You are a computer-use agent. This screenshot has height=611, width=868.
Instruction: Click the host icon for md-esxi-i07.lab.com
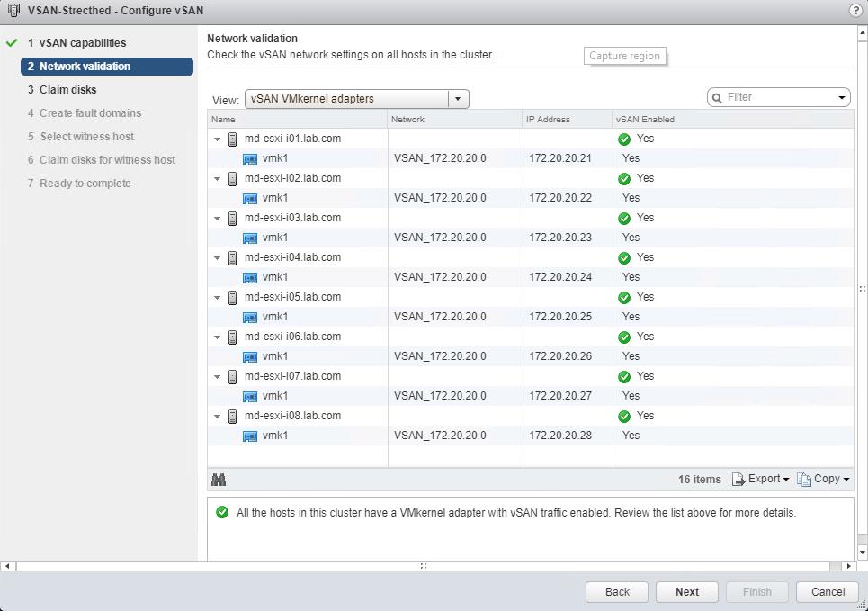(232, 377)
